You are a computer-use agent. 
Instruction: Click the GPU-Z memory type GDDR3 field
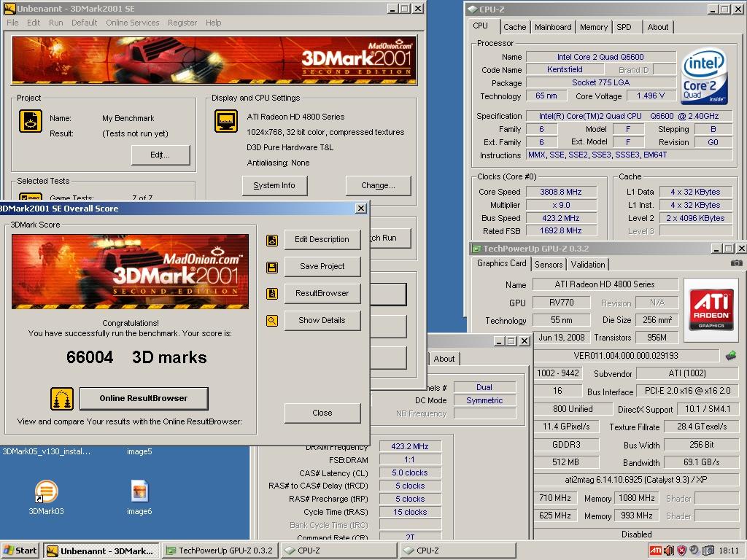(566, 445)
